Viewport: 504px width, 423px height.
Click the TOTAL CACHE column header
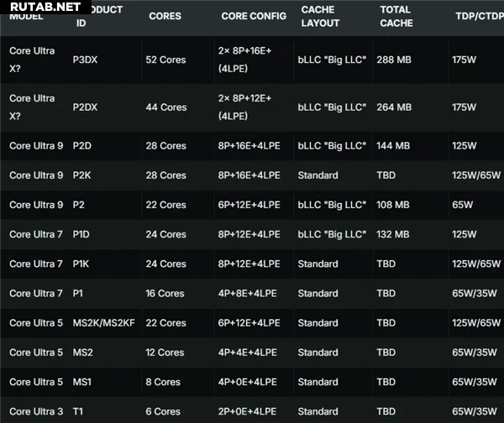pyautogui.click(x=396, y=16)
